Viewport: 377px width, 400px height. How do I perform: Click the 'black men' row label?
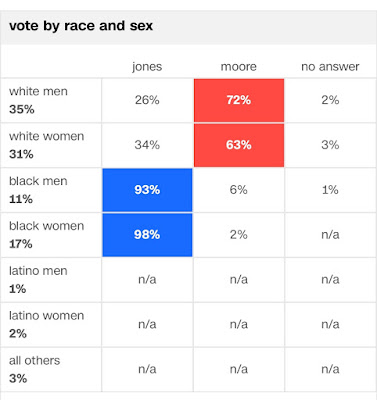(38, 181)
